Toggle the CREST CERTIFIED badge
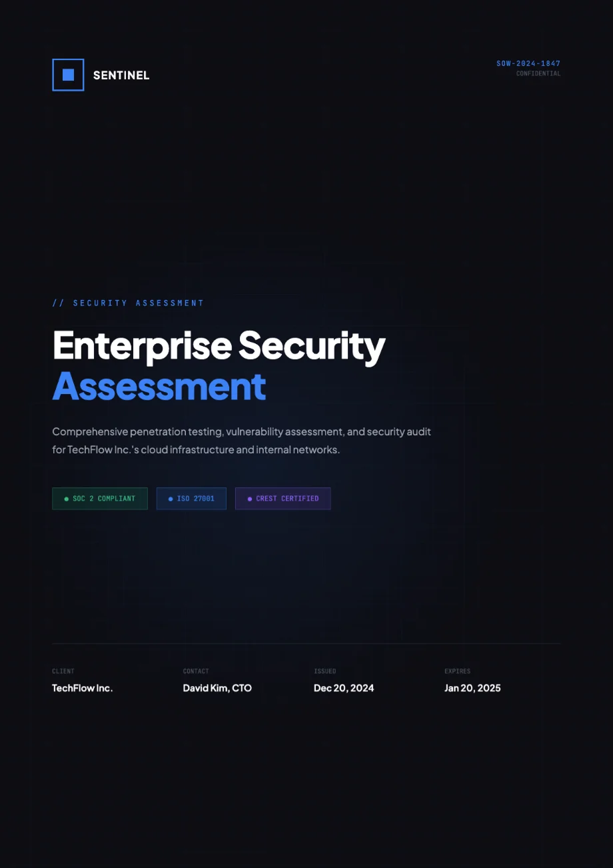Viewport: 613px width, 868px height. (283, 498)
